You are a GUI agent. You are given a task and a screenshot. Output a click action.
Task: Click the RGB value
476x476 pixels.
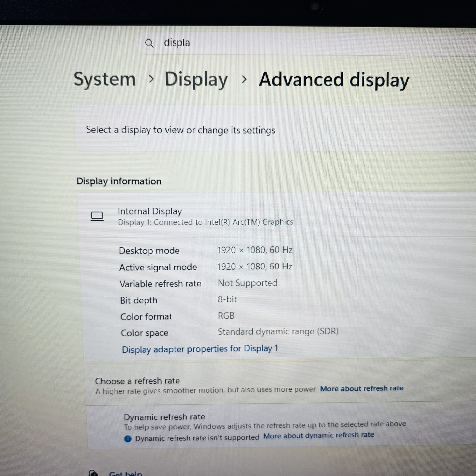tap(226, 316)
